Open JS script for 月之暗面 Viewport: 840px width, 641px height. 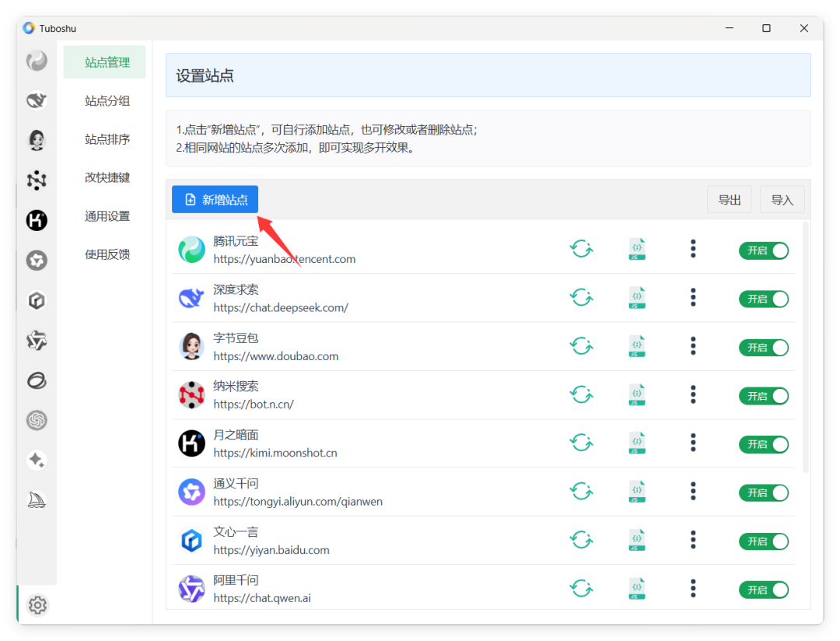coord(637,443)
